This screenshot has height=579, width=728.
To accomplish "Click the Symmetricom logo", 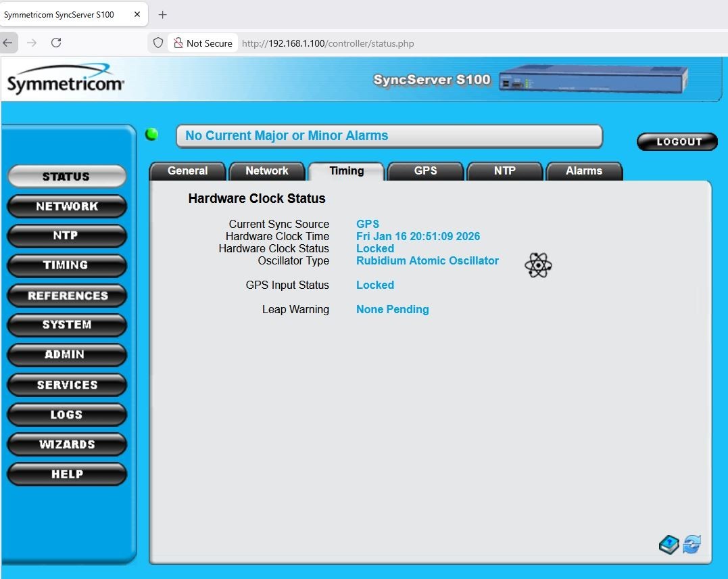I will click(66, 79).
